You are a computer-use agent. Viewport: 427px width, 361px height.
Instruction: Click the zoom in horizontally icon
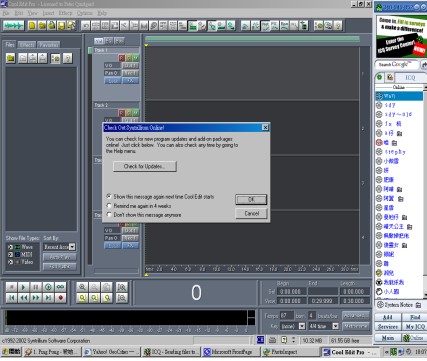[82, 287]
